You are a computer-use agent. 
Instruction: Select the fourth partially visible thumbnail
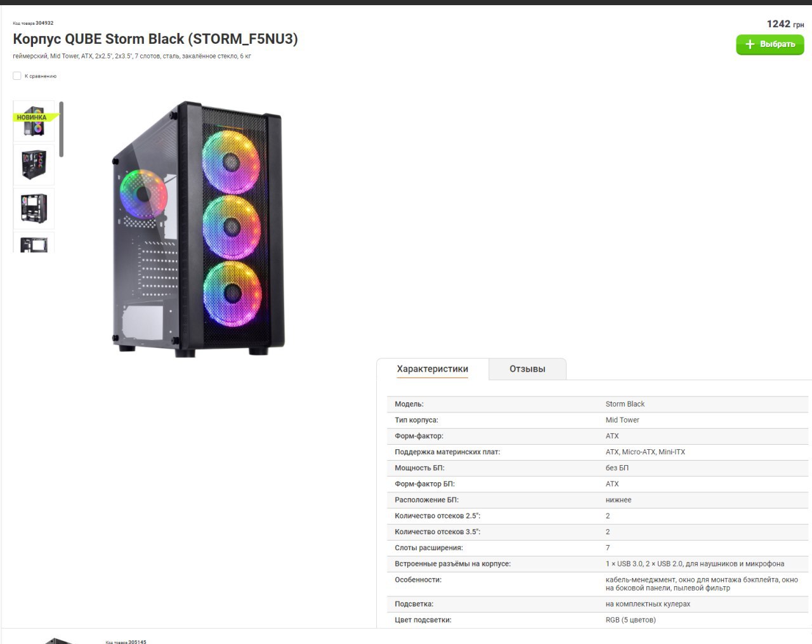coord(34,243)
